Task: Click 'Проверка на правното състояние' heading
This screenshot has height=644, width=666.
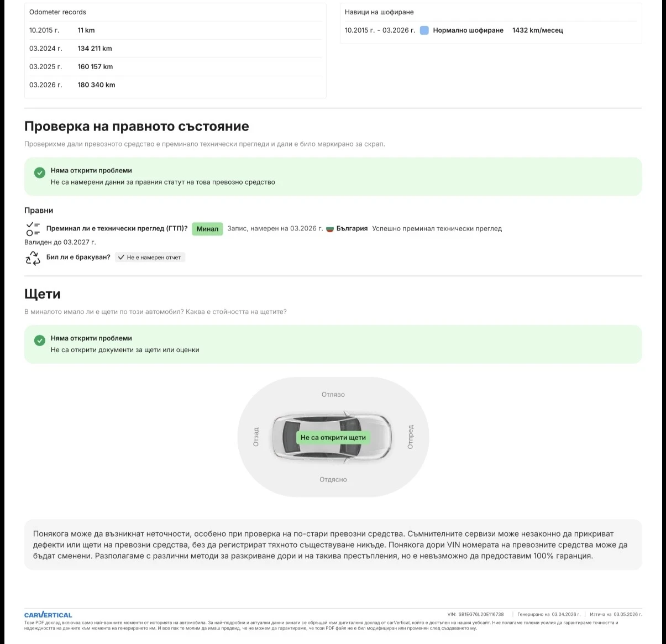Action: pos(137,127)
